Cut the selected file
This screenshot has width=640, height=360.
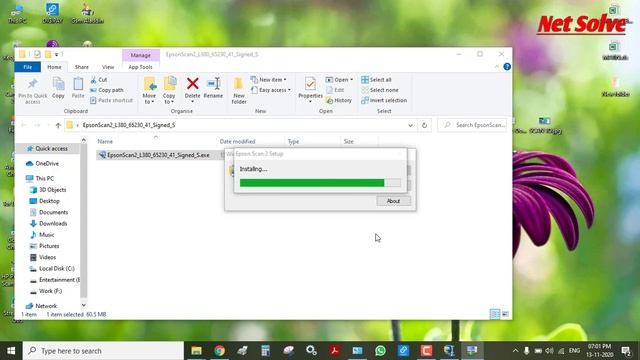(99, 80)
